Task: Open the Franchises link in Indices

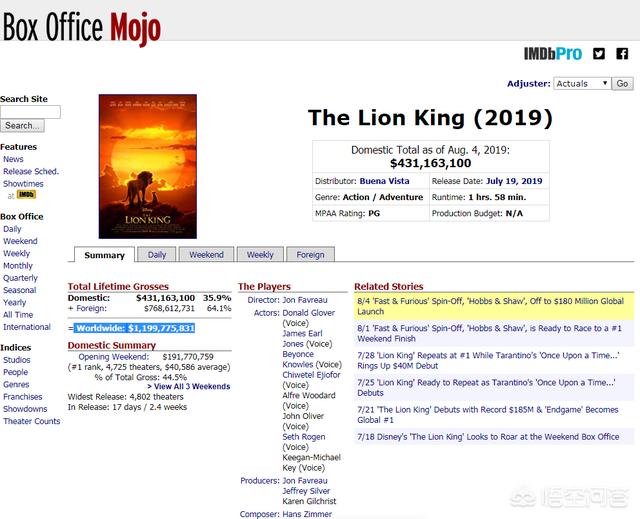Action: 22,397
